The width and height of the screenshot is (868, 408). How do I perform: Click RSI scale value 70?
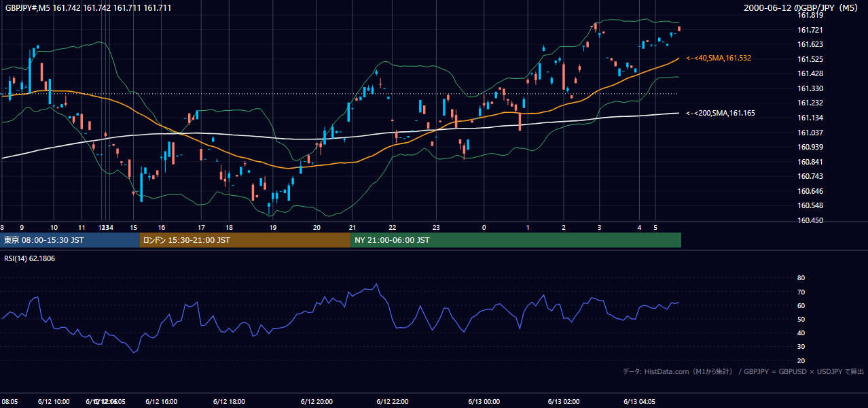click(801, 292)
